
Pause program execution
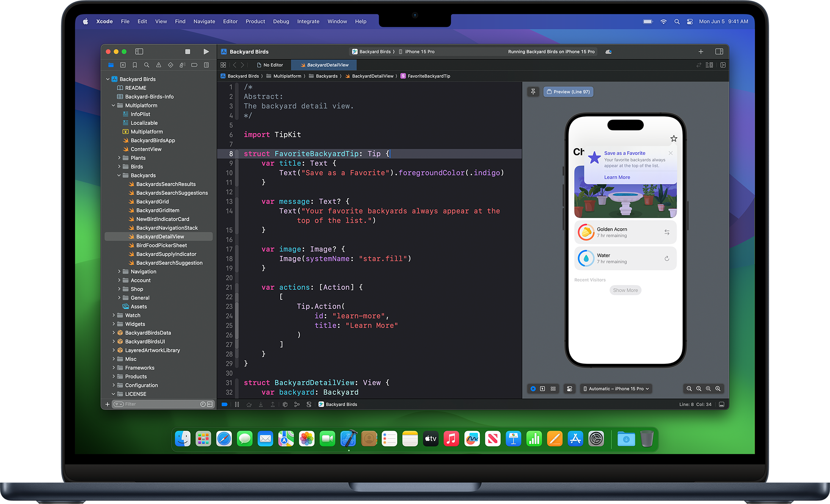coord(237,404)
